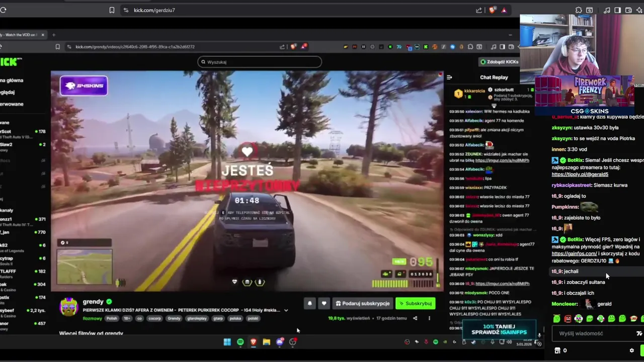Open the 7TV emote picker icon
Image resolution: width=644 pixels, height=362 pixels.
point(639,333)
